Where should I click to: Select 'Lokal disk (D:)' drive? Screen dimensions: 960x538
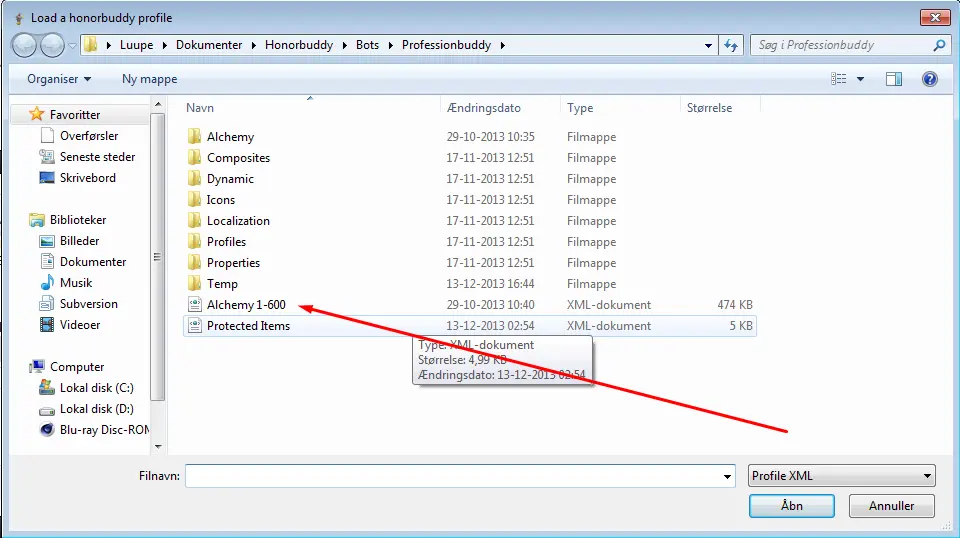point(96,408)
